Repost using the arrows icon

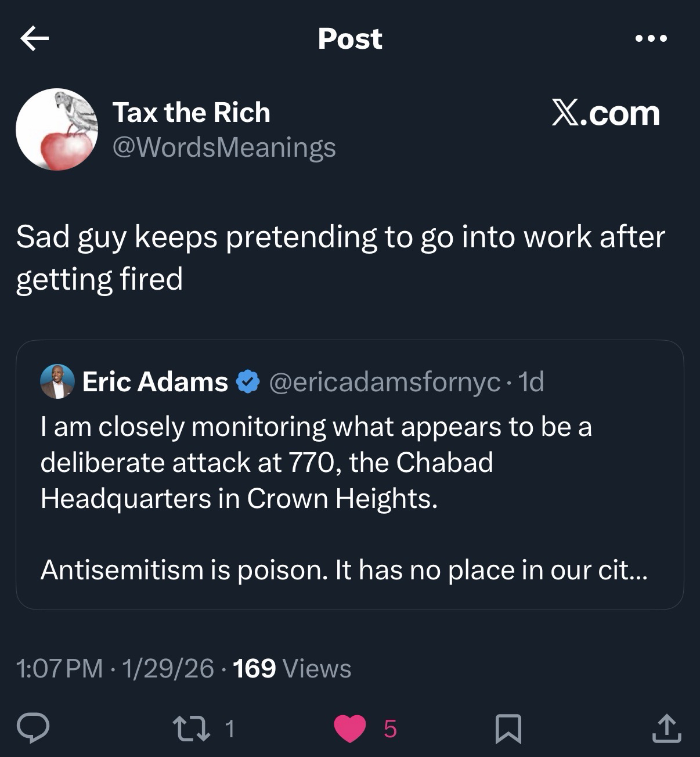click(x=190, y=728)
